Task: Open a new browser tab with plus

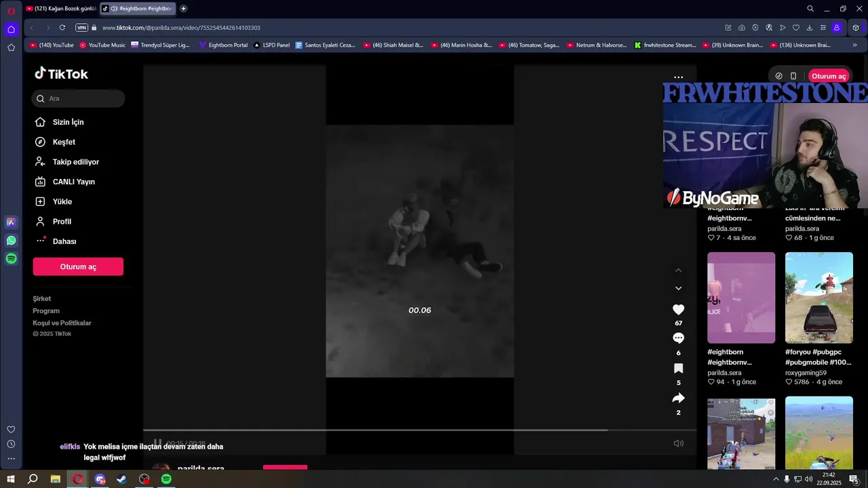Action: pos(183,9)
